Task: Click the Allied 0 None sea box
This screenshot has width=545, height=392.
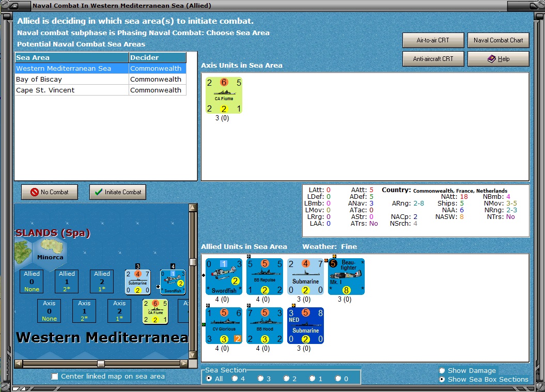Action: pyautogui.click(x=32, y=281)
